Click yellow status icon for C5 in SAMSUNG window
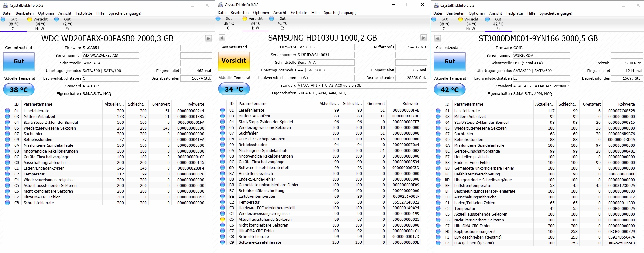This screenshot has width=644, height=253. point(222,219)
